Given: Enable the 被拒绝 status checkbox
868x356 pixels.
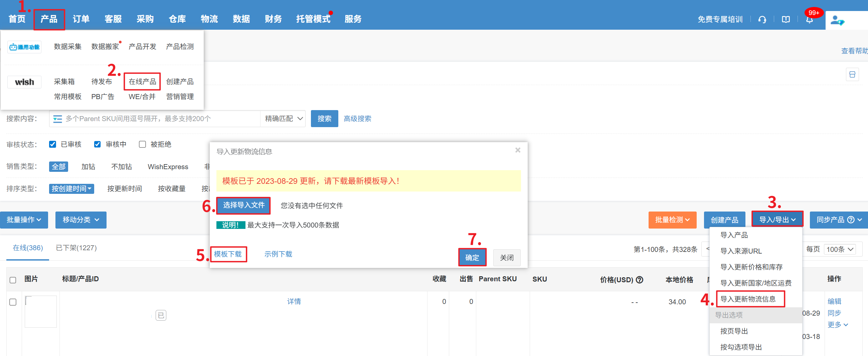Looking at the screenshot, I should (x=142, y=144).
